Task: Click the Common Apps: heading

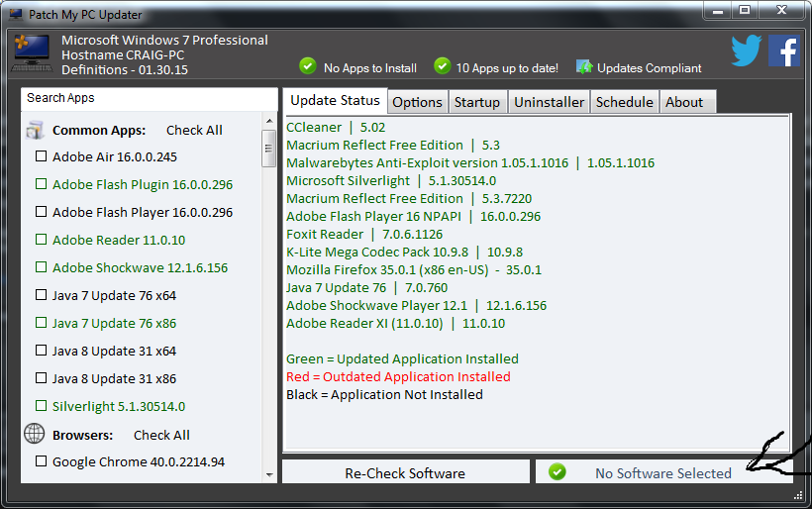Action: coord(99,131)
